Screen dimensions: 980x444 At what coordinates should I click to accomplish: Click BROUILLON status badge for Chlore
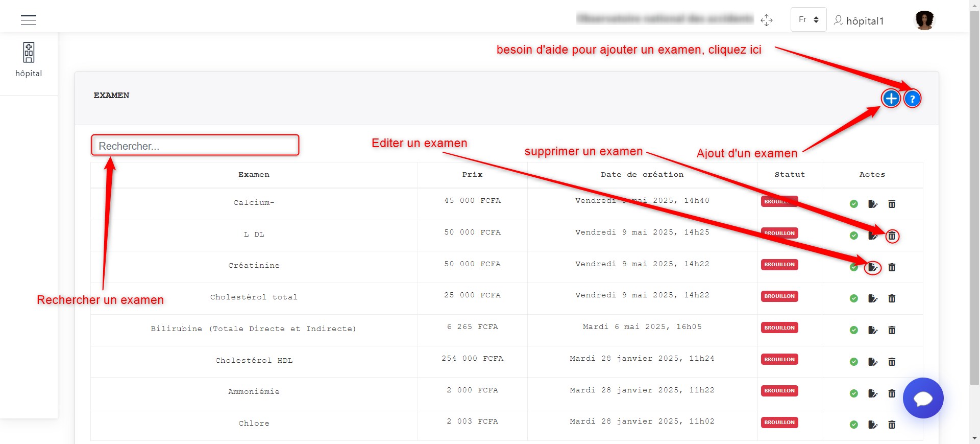[x=779, y=423]
